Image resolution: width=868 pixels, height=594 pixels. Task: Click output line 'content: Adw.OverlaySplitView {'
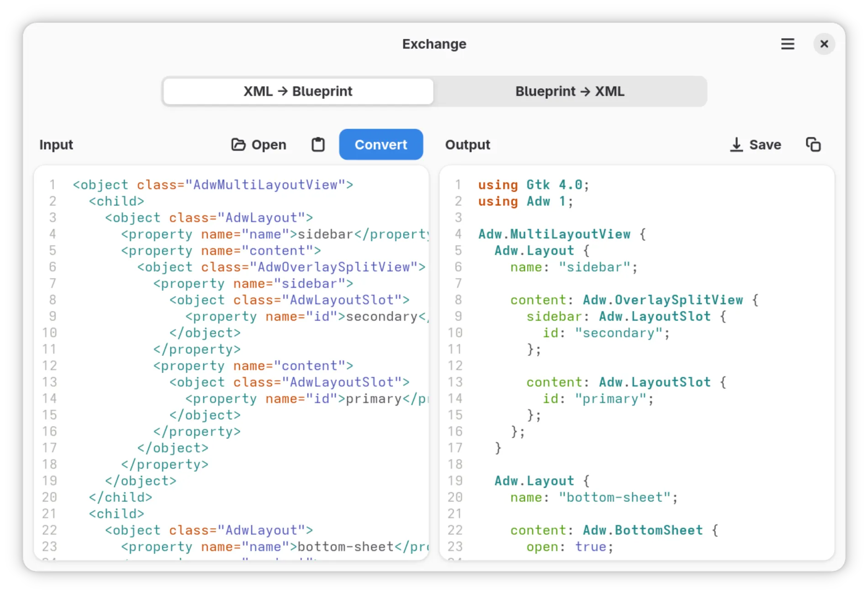pos(635,300)
